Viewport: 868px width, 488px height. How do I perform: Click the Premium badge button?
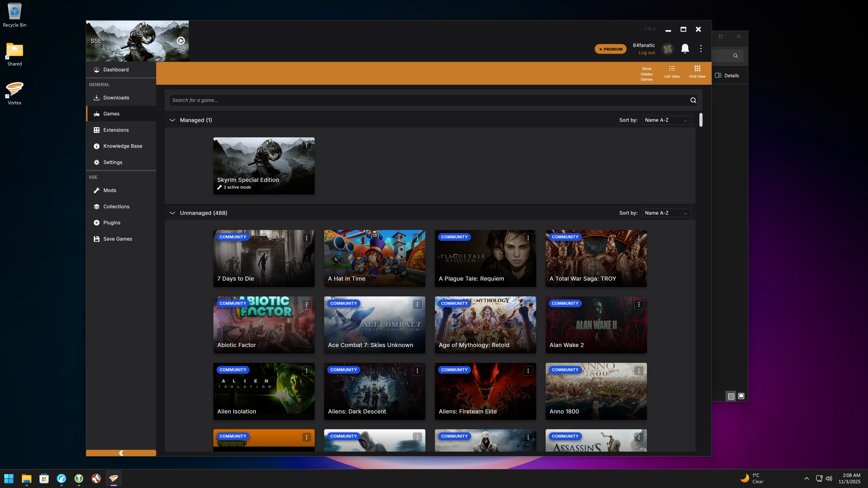coord(610,49)
